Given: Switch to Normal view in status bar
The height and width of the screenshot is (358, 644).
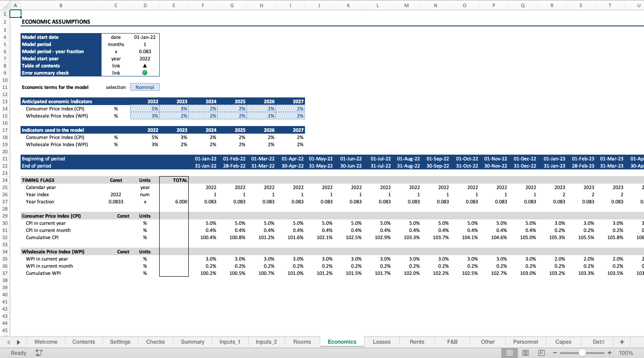Looking at the screenshot, I should pos(509,353).
